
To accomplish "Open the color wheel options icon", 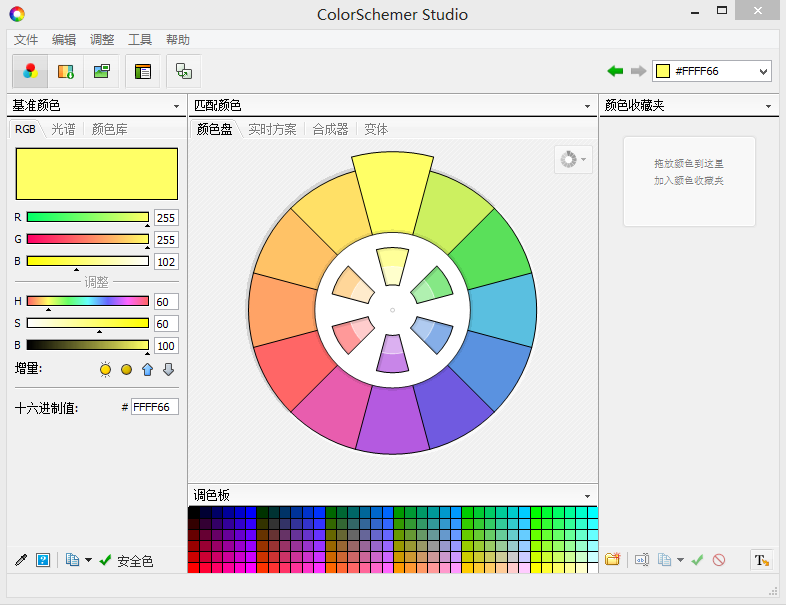I will click(573, 159).
